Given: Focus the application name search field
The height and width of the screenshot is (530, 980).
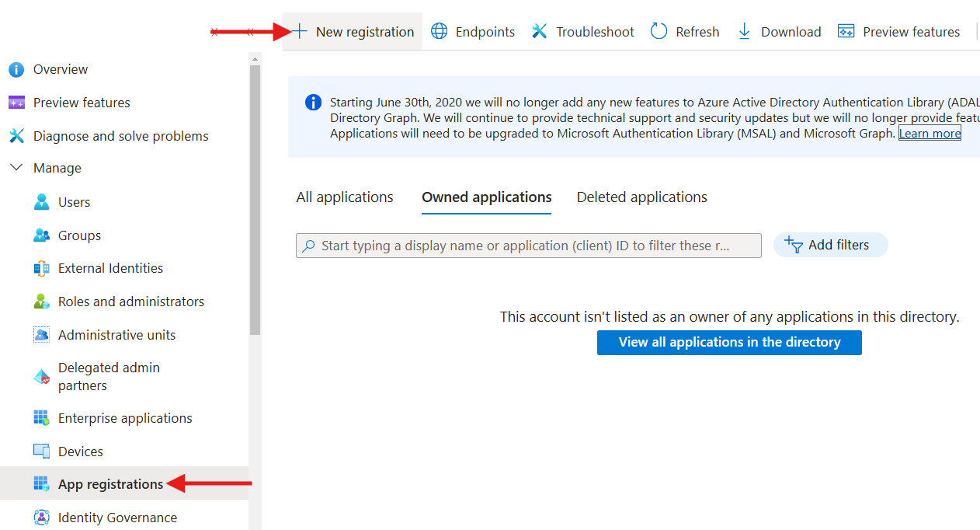Looking at the screenshot, I should [x=528, y=246].
